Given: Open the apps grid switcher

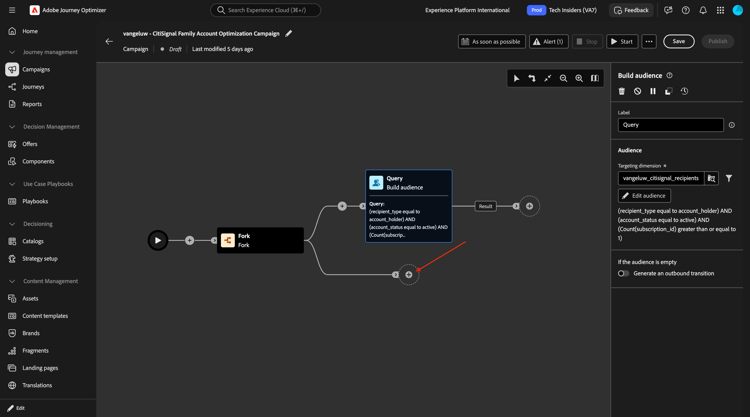Looking at the screenshot, I should (720, 10).
